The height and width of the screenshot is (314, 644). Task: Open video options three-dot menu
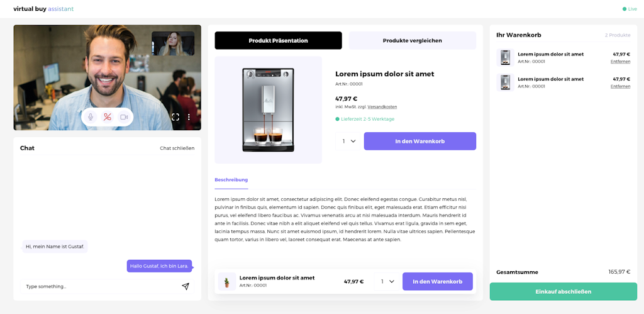pos(189,117)
